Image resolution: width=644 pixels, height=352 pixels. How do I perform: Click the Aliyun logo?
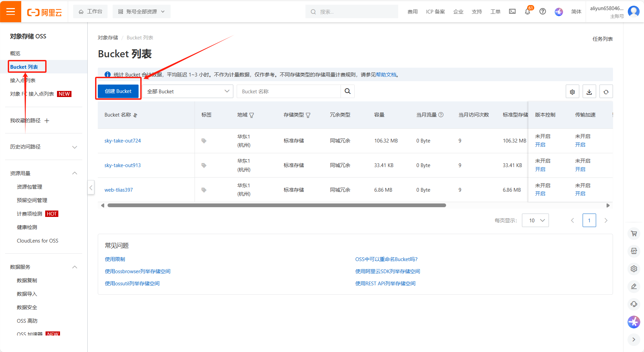click(x=45, y=12)
